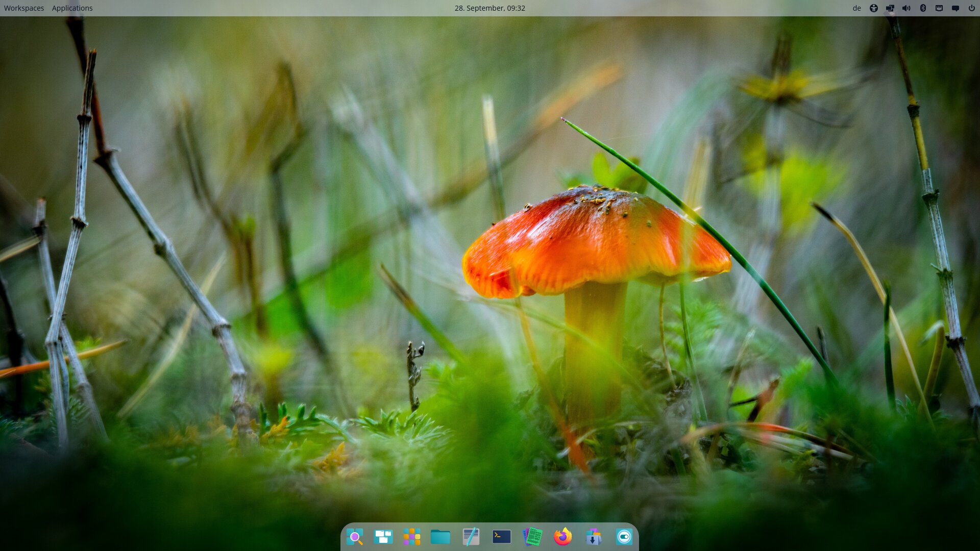Launch the Terminal from dock
Screen dimensions: 980x551
pos(502,537)
